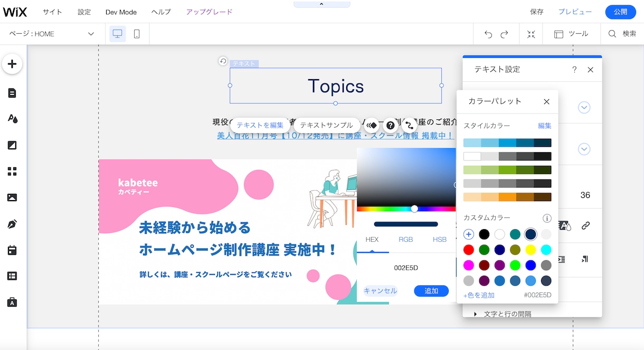Open the Blog pen icon in sidebar

(x=12, y=224)
